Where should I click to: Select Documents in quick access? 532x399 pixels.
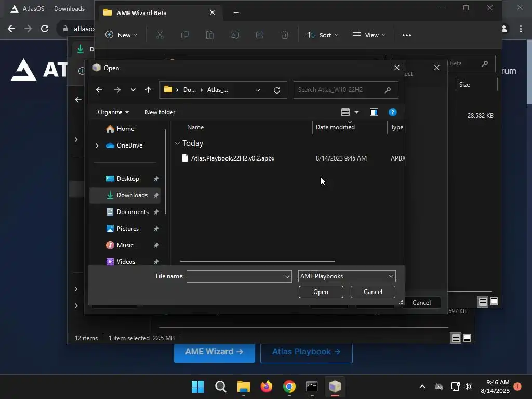(x=132, y=212)
